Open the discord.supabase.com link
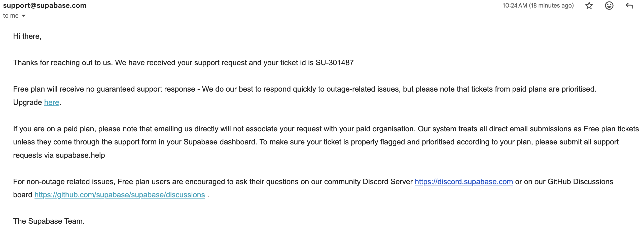This screenshot has width=644, height=236. click(464, 182)
